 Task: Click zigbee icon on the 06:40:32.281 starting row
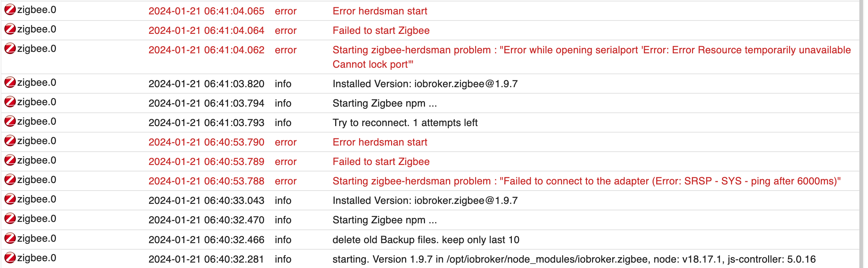tap(10, 258)
